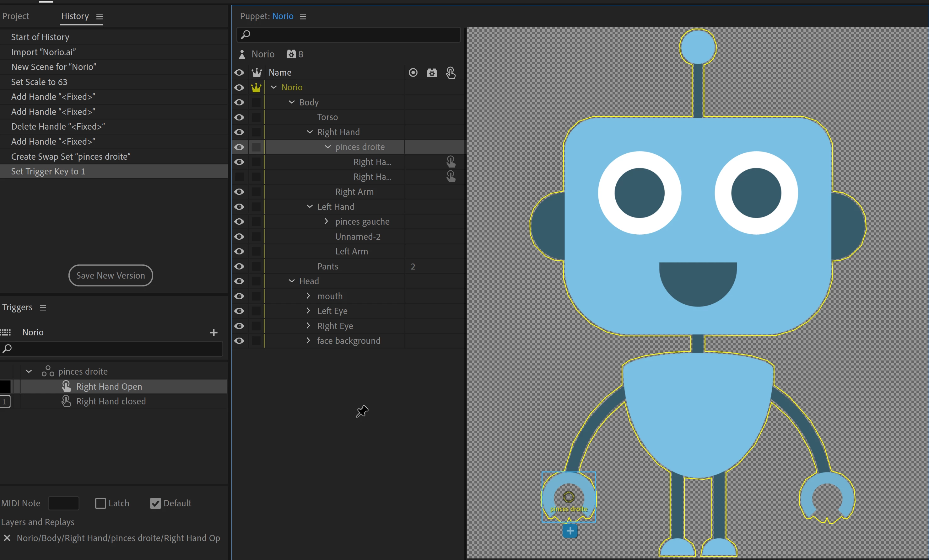The width and height of the screenshot is (929, 560).
Task: Click the MIDI Note input field
Action: [x=63, y=503]
